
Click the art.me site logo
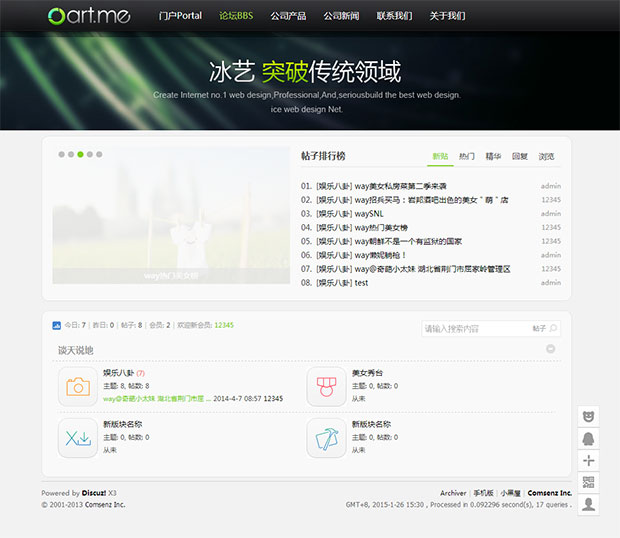click(88, 15)
